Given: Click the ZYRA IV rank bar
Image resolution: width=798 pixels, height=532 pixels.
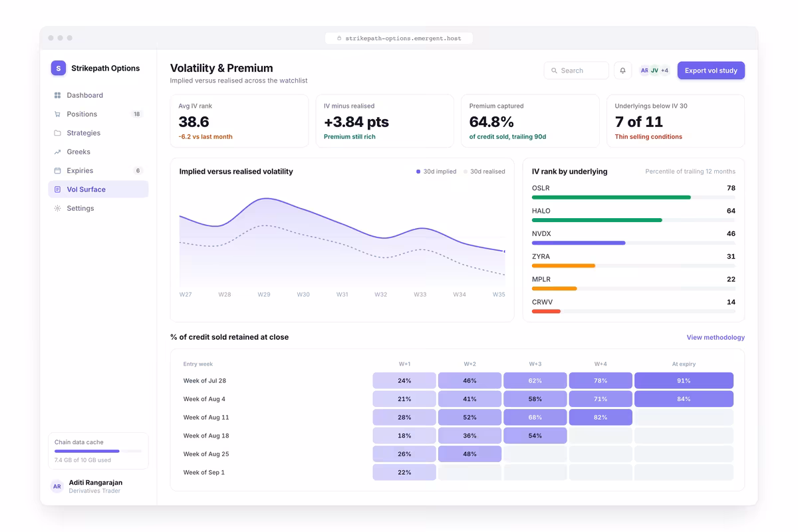Looking at the screenshot, I should 634,266.
